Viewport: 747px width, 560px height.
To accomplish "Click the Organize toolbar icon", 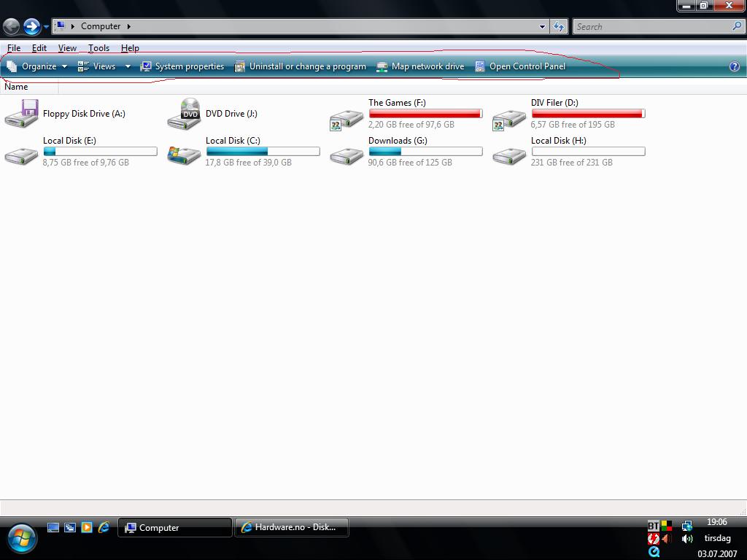I will pos(12,66).
